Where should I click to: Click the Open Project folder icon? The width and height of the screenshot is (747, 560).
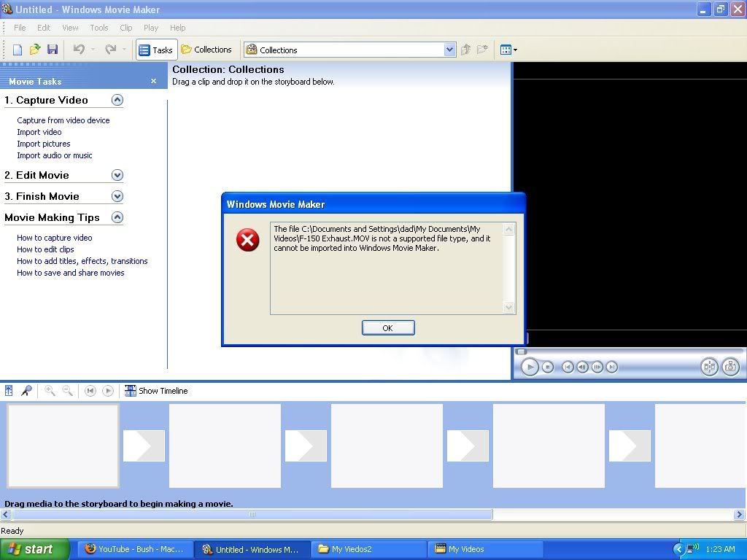click(34, 50)
